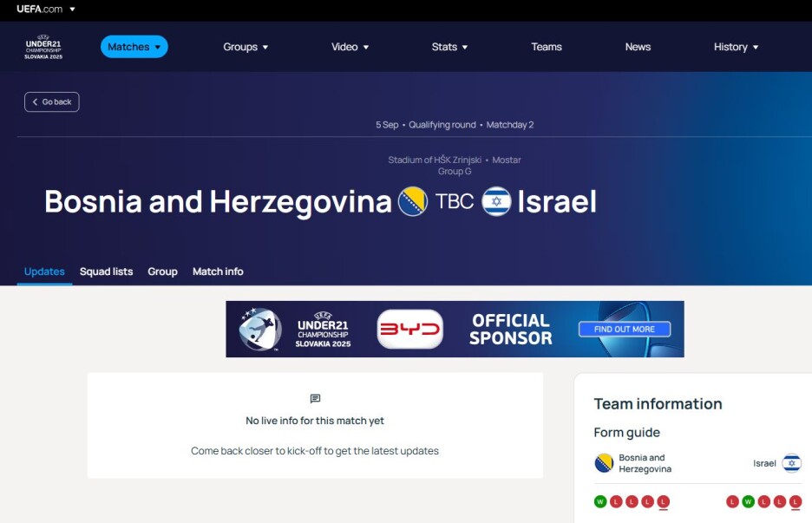
Task: Expand the Stats dropdown
Action: click(x=449, y=47)
